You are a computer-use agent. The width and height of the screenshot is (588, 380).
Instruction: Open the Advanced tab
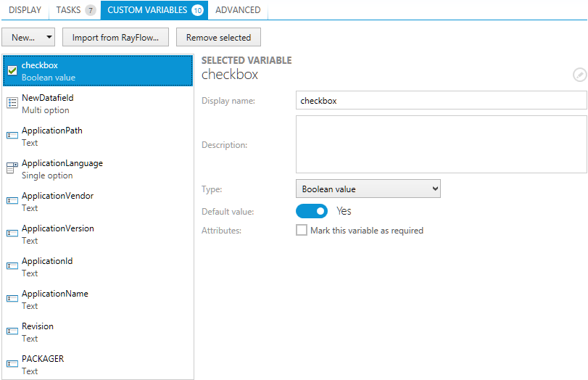point(238,10)
